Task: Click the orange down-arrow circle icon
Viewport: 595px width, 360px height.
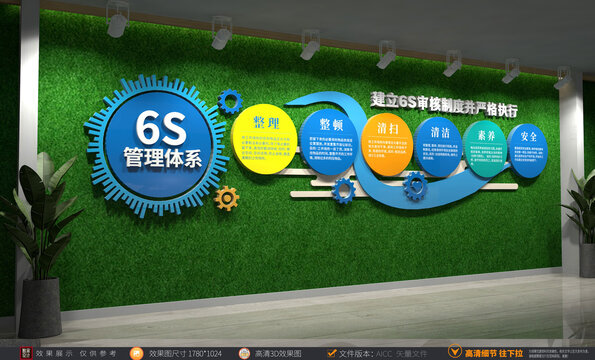Action: 455,351
